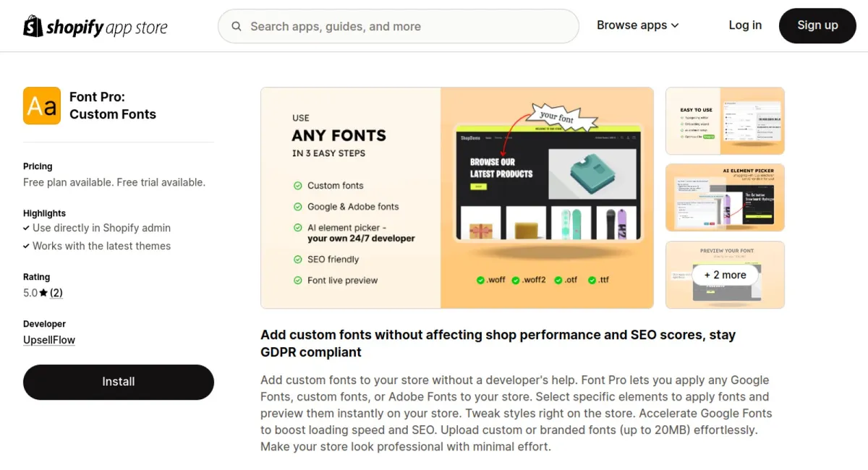Viewport: 868px width, 470px height.
Task: Click the search magnifier icon
Action: [x=237, y=27]
